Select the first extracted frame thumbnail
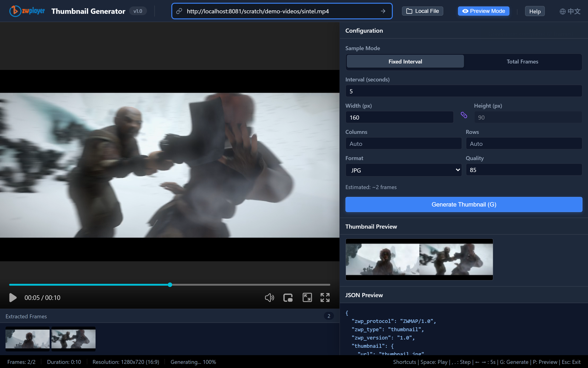Screen dimensions: 588x368 28,339
